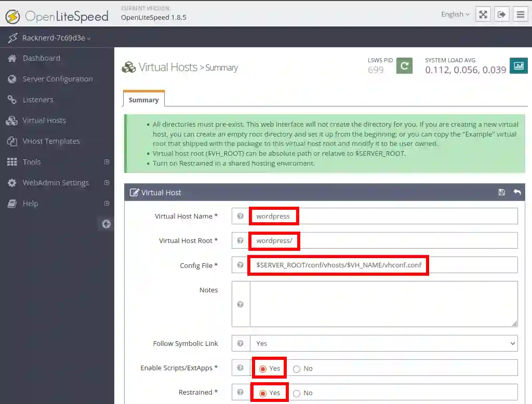Click the save icon in Virtual Host panel
Screen dimensions: 532x404
(x=501, y=193)
